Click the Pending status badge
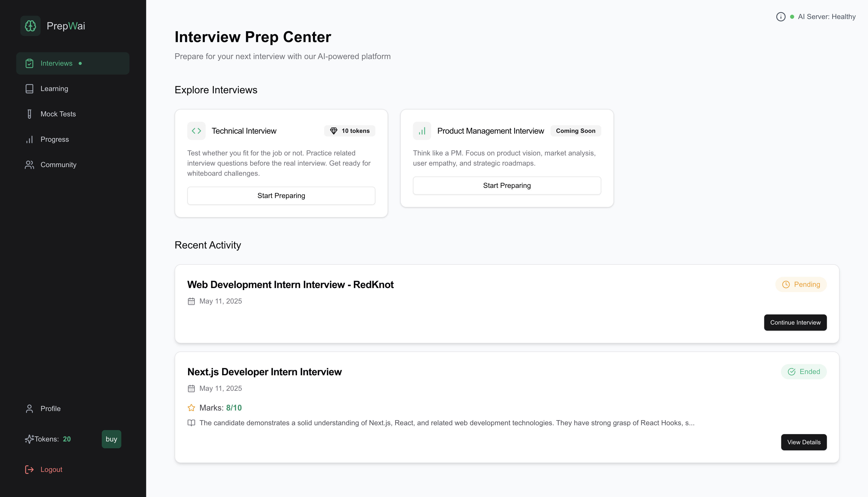This screenshot has width=868, height=497. click(801, 284)
